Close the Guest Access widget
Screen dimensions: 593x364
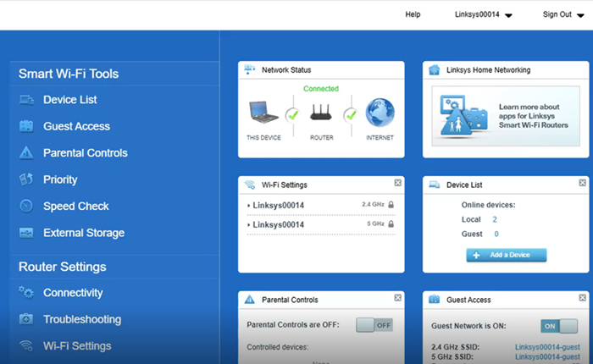[583, 298]
